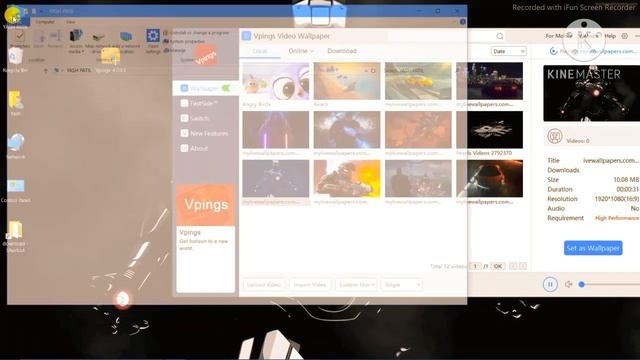Screen dimensions: 640x360
Task: Select the soldier firing gun video thumbnail
Action: (x=347, y=178)
